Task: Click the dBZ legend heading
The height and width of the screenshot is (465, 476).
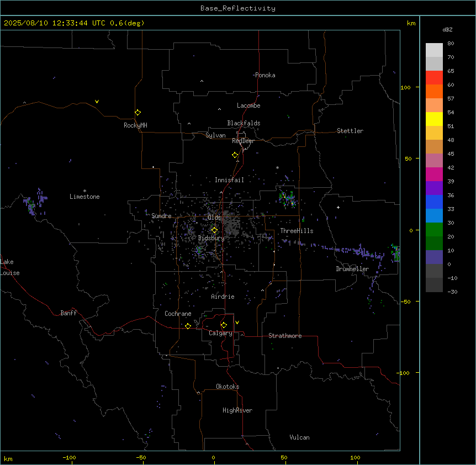Action: click(x=447, y=29)
